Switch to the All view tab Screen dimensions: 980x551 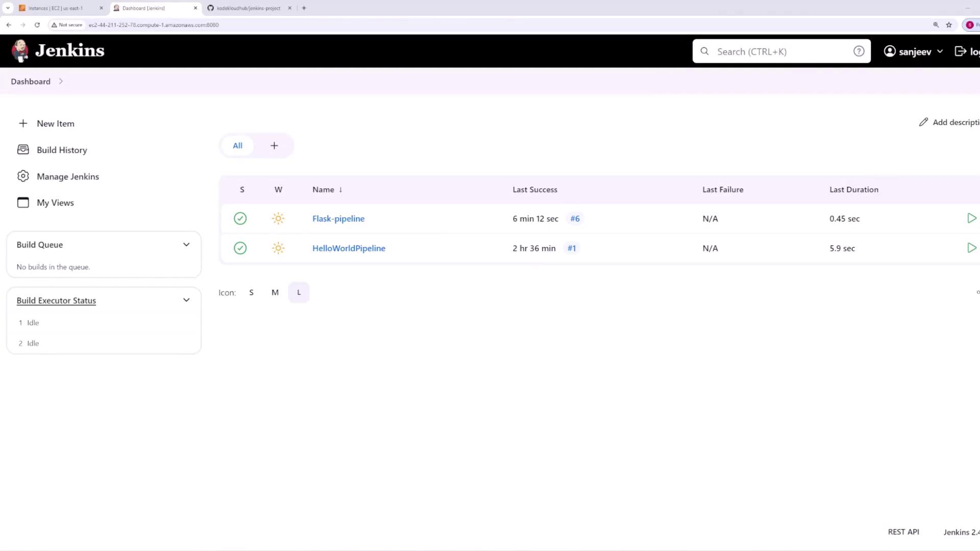pyautogui.click(x=237, y=146)
